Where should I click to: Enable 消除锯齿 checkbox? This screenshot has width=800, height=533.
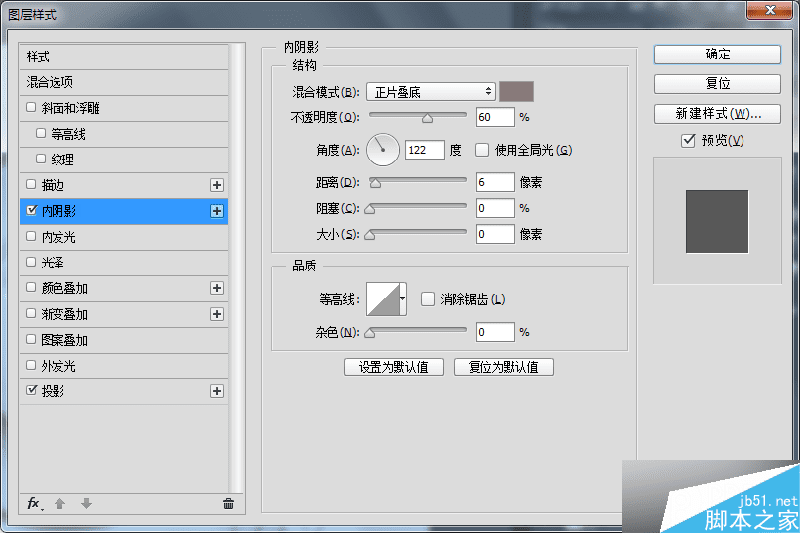click(428, 299)
